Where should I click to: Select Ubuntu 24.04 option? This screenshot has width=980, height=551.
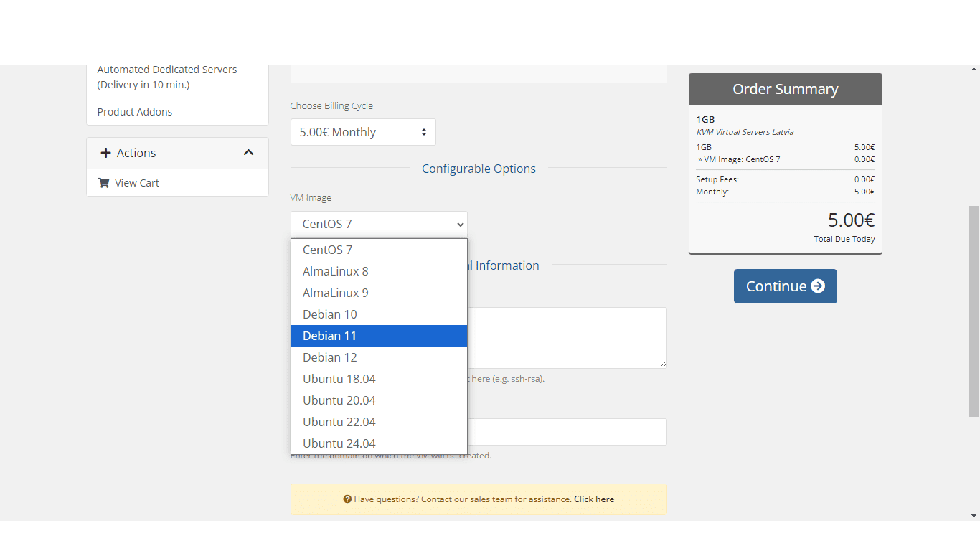coord(379,443)
